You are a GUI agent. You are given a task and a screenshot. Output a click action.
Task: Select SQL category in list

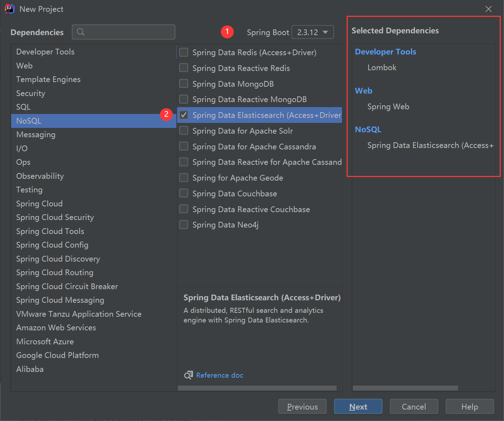94,107
